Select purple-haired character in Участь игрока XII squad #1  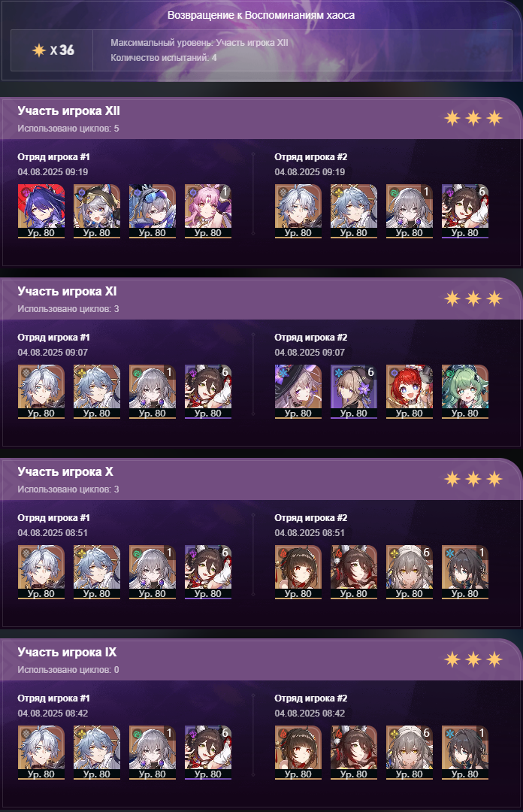(x=41, y=211)
